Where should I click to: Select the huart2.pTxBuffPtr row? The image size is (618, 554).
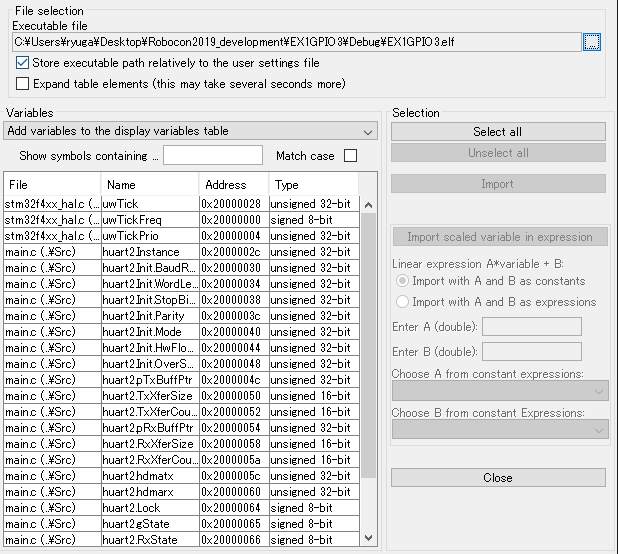pyautogui.click(x=182, y=380)
